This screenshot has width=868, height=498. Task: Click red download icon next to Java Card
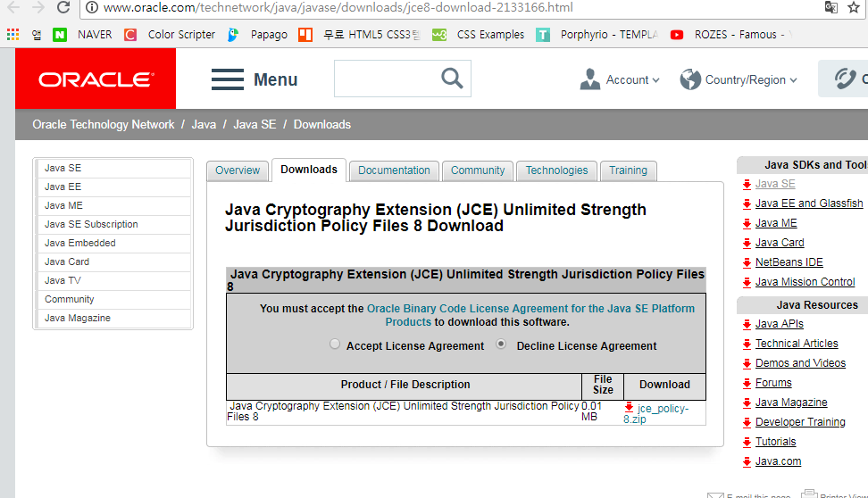(747, 243)
